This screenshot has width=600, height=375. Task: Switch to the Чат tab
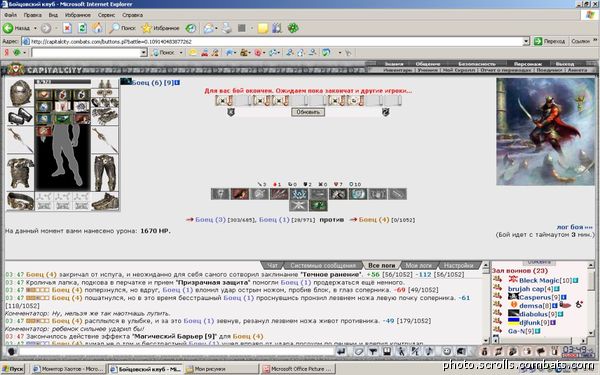[x=272, y=265]
